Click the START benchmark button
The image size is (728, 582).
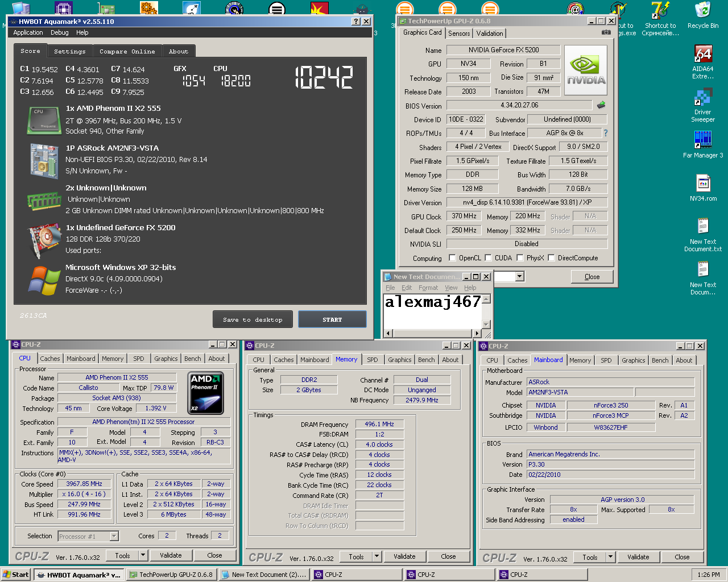pyautogui.click(x=332, y=319)
